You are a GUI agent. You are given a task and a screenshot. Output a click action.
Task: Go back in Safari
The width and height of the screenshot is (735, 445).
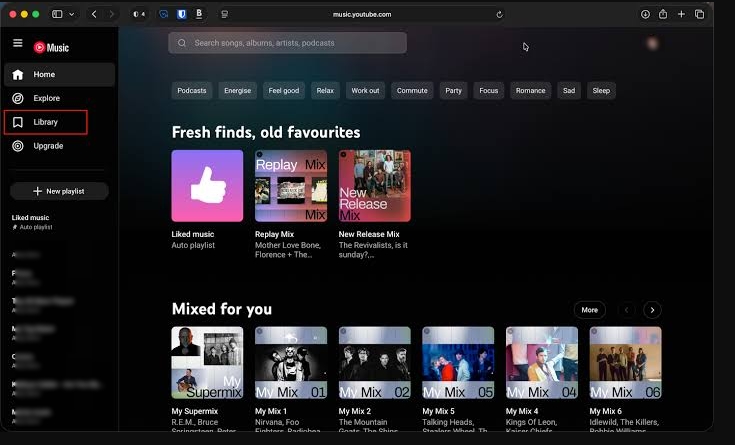point(94,14)
